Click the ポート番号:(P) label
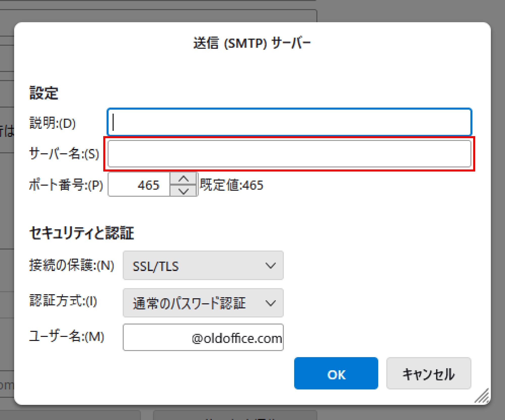 [x=66, y=185]
